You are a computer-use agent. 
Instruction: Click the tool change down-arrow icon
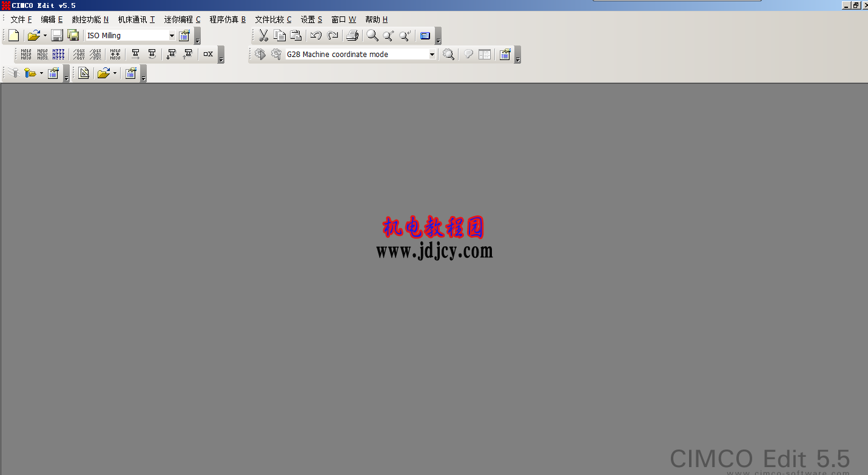pos(172,55)
